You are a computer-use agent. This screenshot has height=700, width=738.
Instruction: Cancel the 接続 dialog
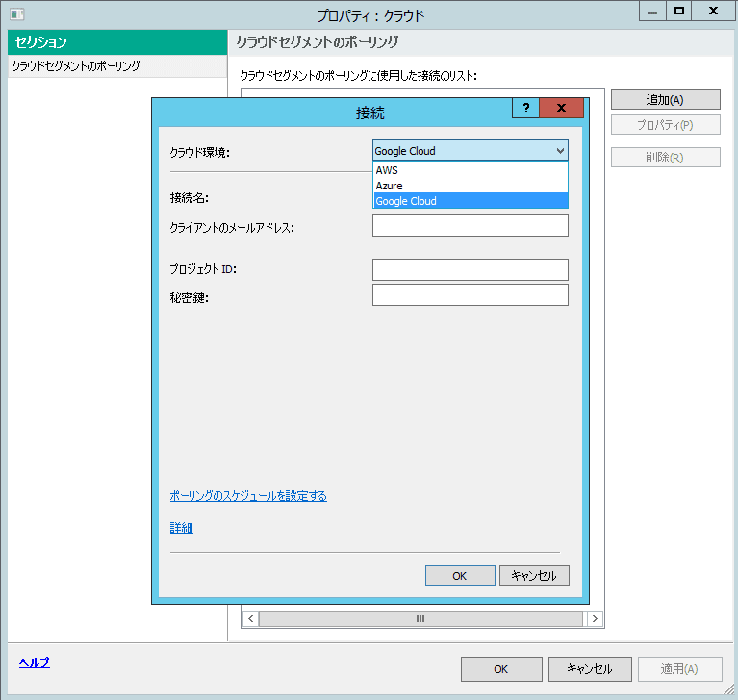pyautogui.click(x=534, y=576)
